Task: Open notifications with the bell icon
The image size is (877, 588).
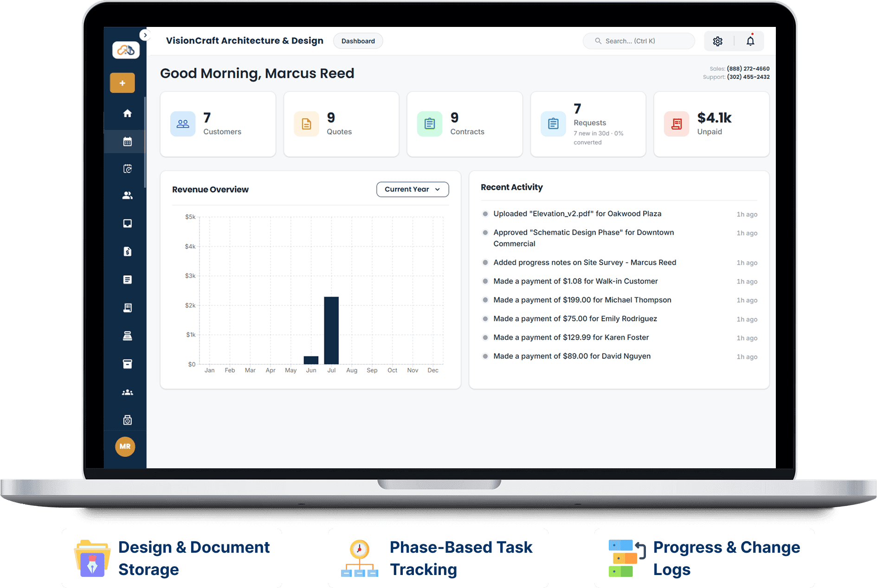Action: (x=750, y=41)
